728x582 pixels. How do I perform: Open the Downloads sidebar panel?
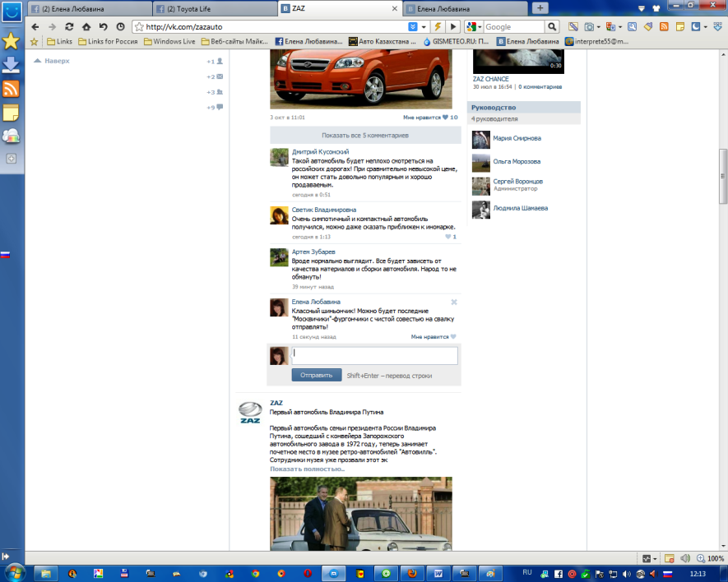point(12,65)
